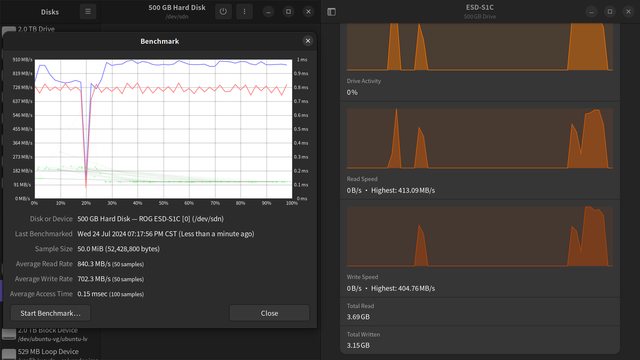Image resolution: width=640 pixels, height=360 pixels.
Task: Select the 2.0 TB Block Device icon
Action: pos(9,333)
